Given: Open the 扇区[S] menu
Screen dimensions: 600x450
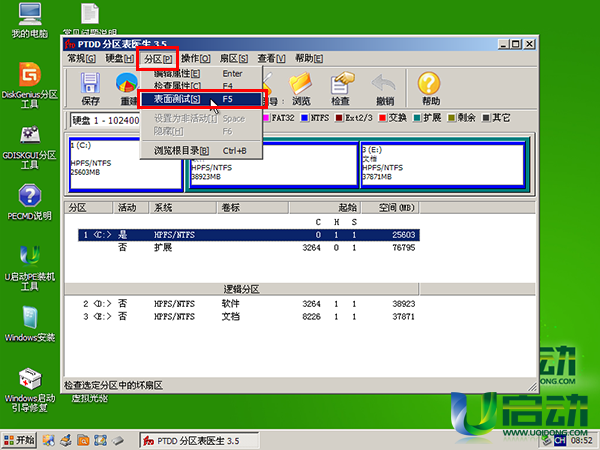Looking at the screenshot, I should click(233, 59).
